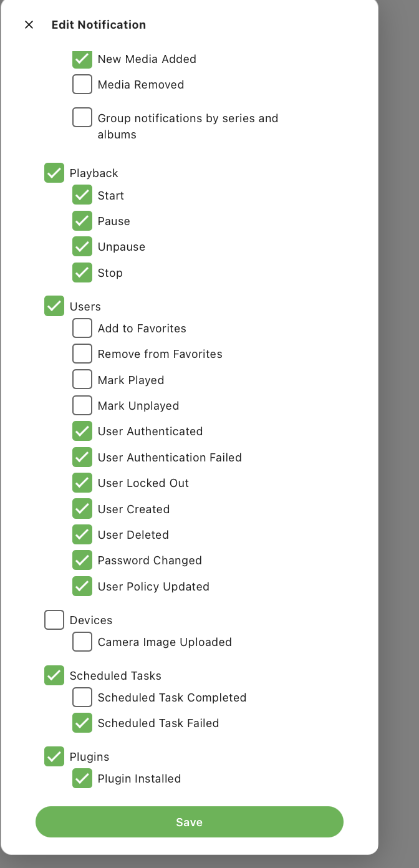
Task: Turn off Stop playback notification
Action: click(x=82, y=272)
